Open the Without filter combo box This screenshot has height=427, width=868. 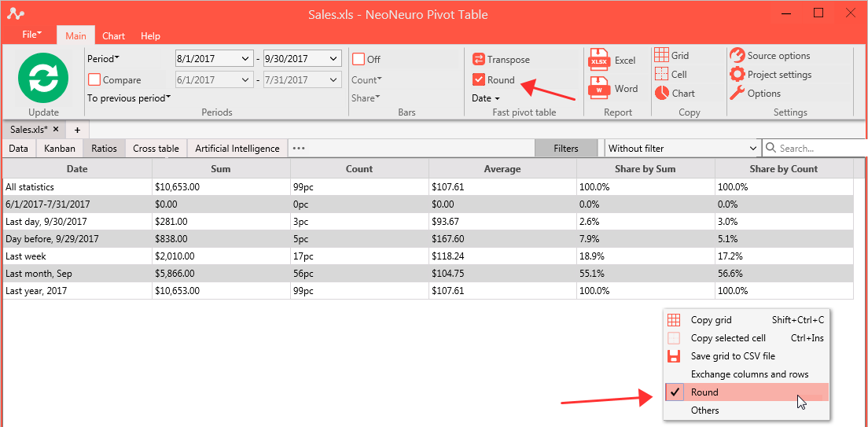click(682, 149)
